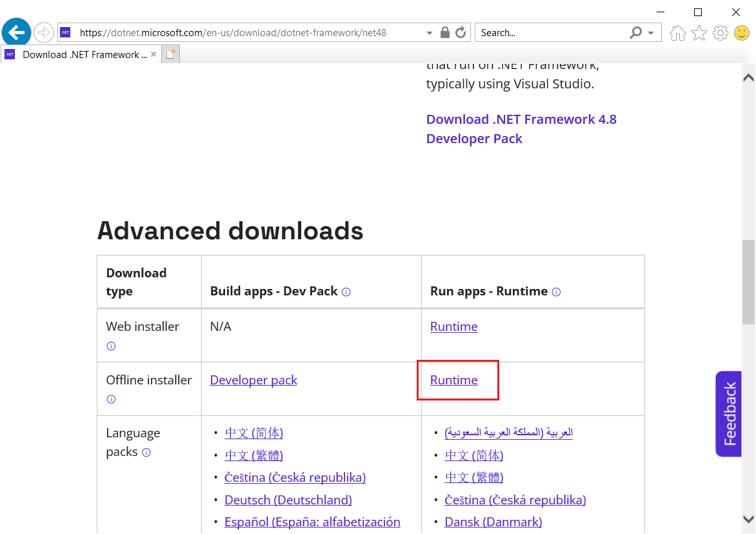756x534 pixels.
Task: Click the N/A cell in Web installer row
Action: point(221,327)
